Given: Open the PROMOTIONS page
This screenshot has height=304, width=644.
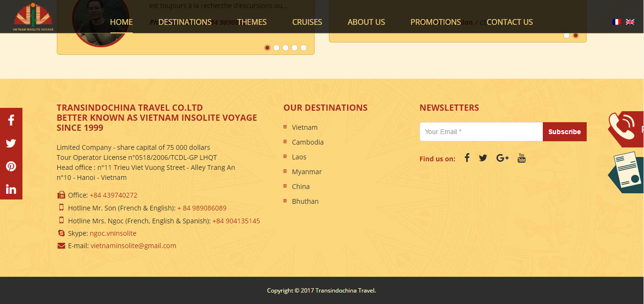Looking at the screenshot, I should tap(436, 22).
